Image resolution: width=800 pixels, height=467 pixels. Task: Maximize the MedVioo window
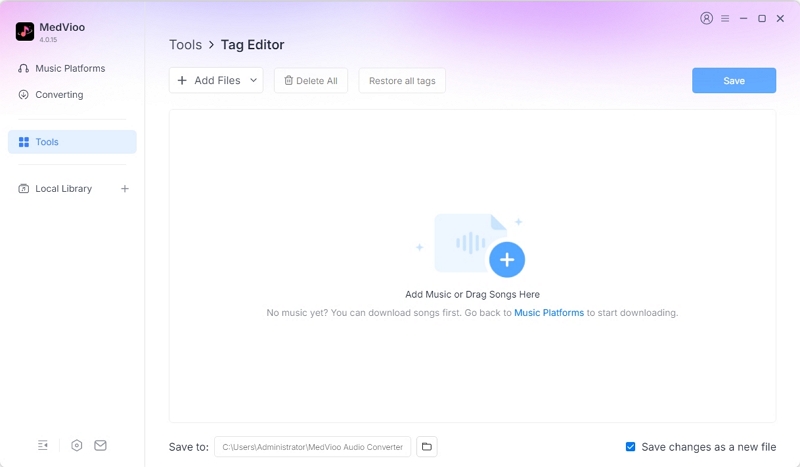point(762,18)
